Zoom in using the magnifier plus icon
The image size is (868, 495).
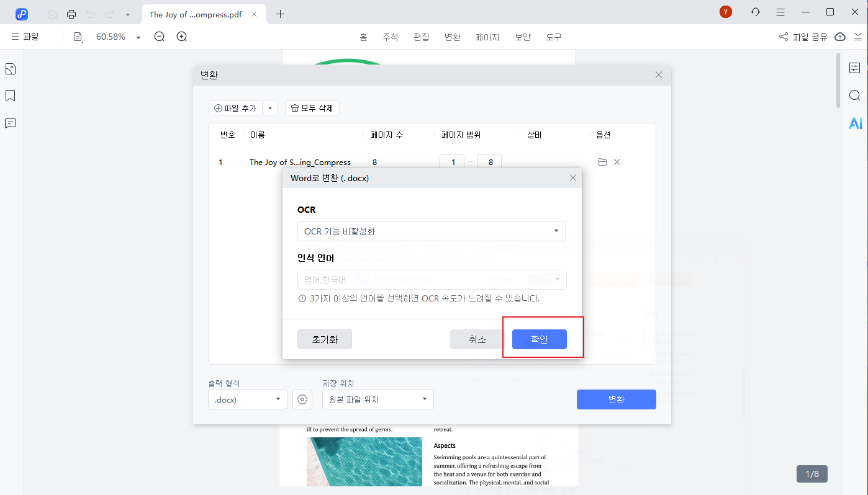coord(181,37)
